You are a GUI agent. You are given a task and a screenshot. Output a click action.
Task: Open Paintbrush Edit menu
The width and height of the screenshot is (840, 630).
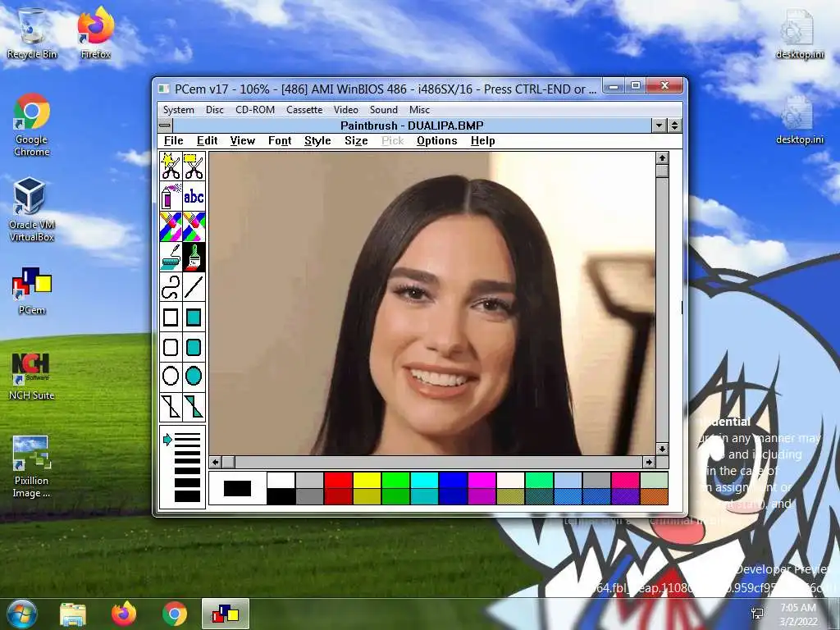pos(207,140)
